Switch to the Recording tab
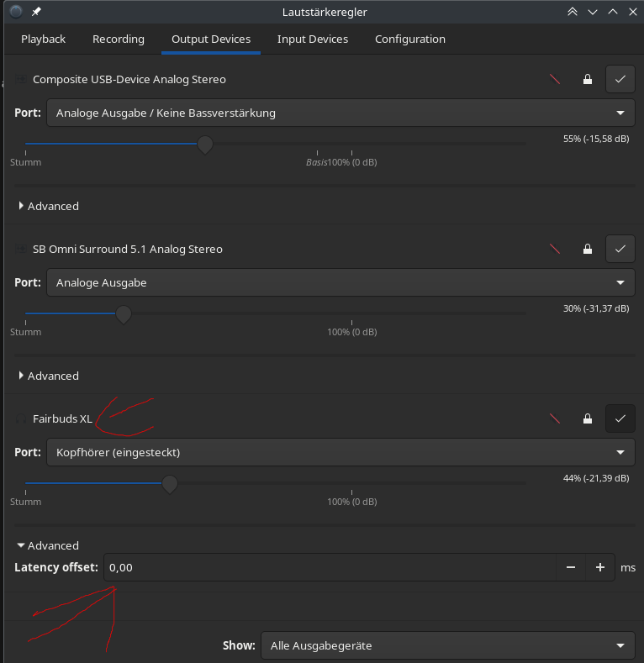Screen dimensions: 644x663 click(x=119, y=39)
